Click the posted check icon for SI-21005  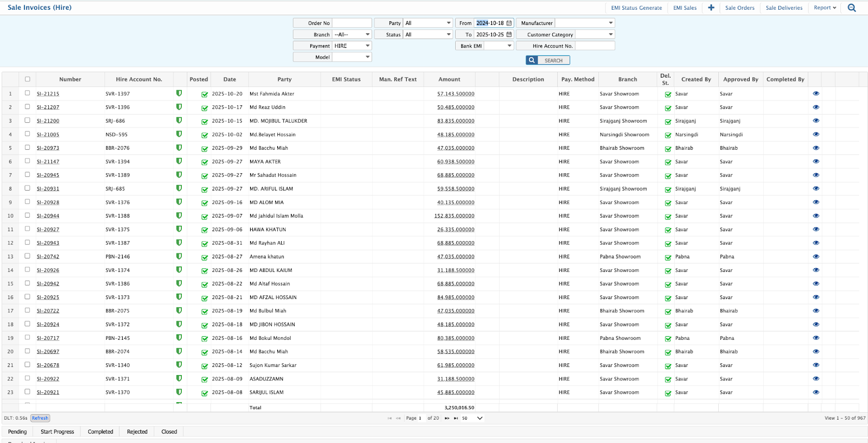pyautogui.click(x=205, y=135)
